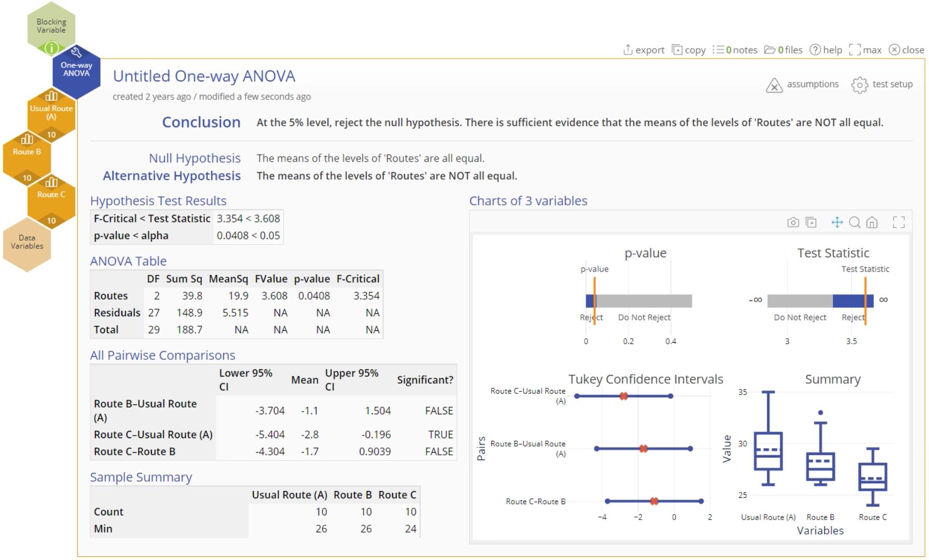Click the 'p-value' chart title
Image resolution: width=929 pixels, height=560 pixels.
[x=646, y=253]
